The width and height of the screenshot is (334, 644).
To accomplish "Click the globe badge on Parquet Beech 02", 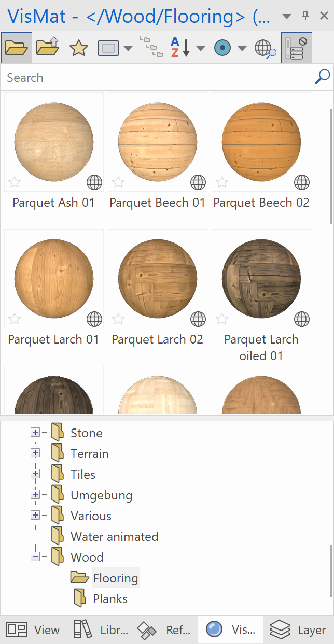I will (x=302, y=182).
